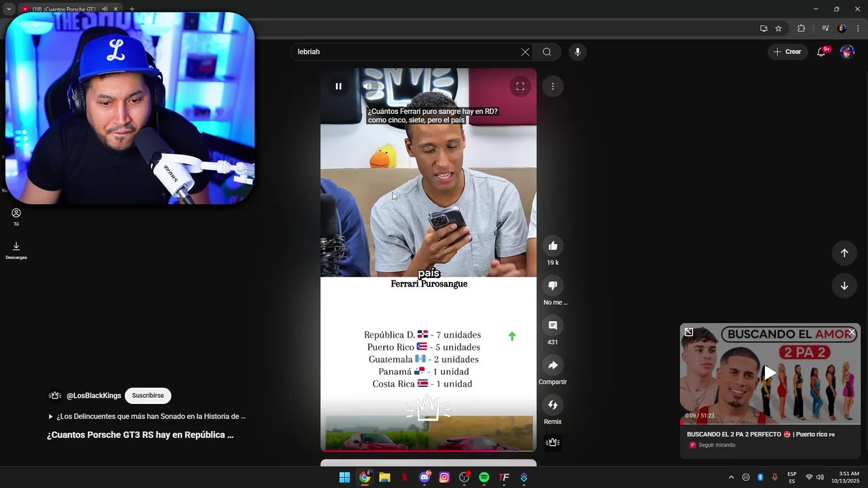The image size is (868, 488).
Task: Mute the Short's volume
Action: (x=367, y=86)
